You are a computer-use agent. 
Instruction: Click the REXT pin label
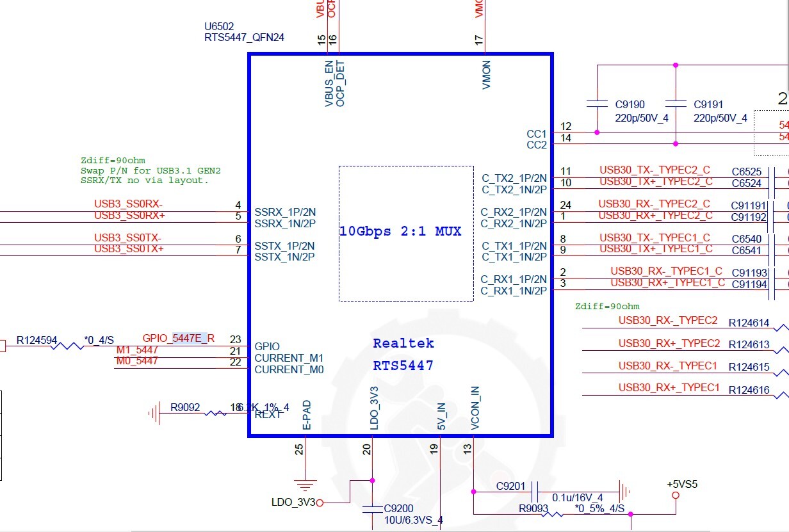pyautogui.click(x=269, y=414)
